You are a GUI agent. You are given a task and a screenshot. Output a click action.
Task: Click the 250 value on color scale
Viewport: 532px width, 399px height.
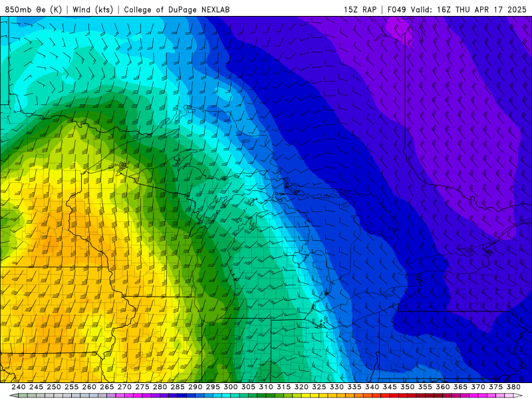54,387
